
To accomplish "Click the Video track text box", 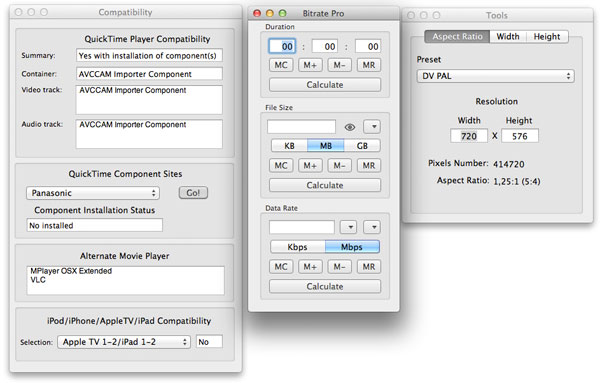I will [149, 100].
